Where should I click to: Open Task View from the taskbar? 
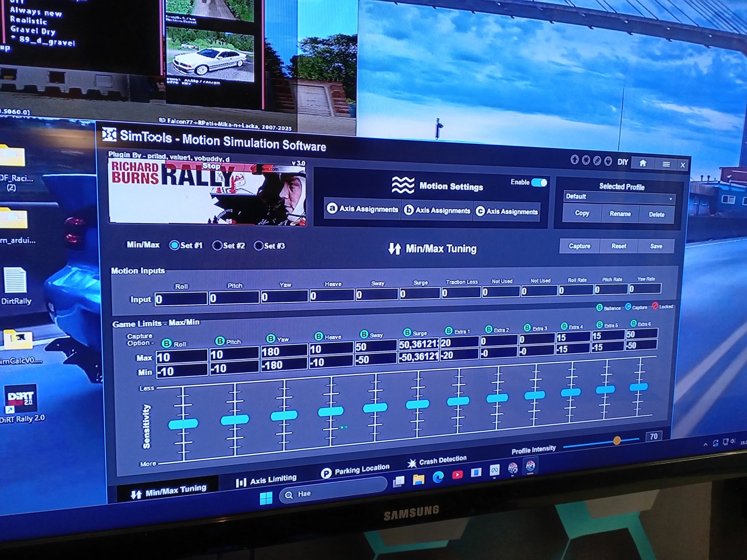pyautogui.click(x=399, y=482)
